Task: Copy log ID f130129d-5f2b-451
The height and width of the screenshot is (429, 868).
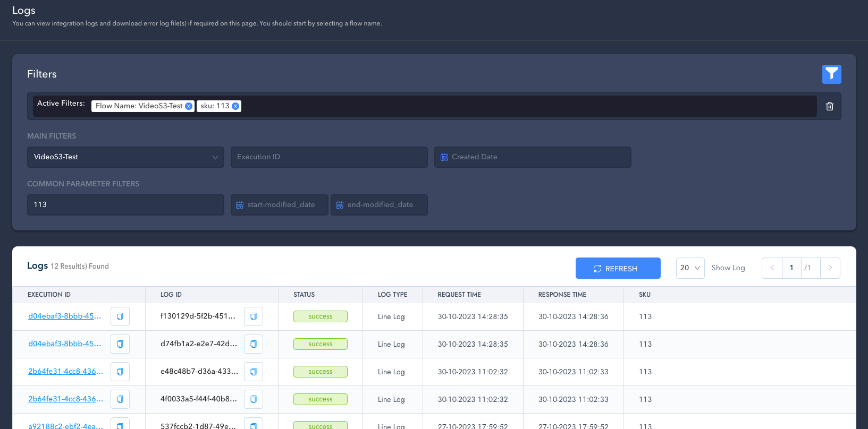Action: [254, 316]
